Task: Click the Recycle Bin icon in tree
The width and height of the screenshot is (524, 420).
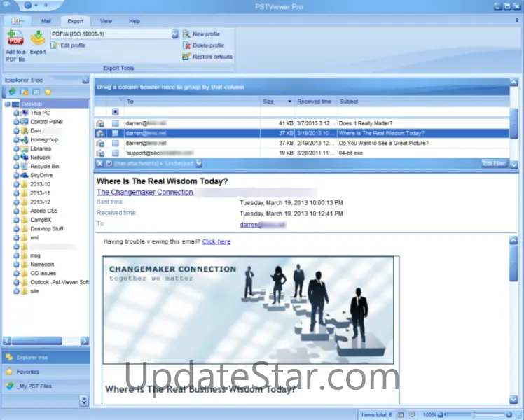Action: tap(25, 167)
